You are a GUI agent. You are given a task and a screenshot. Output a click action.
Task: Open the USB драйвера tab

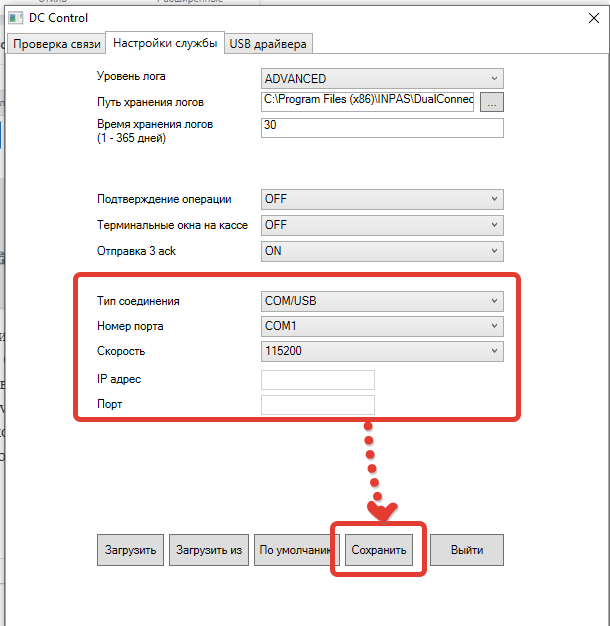point(269,43)
